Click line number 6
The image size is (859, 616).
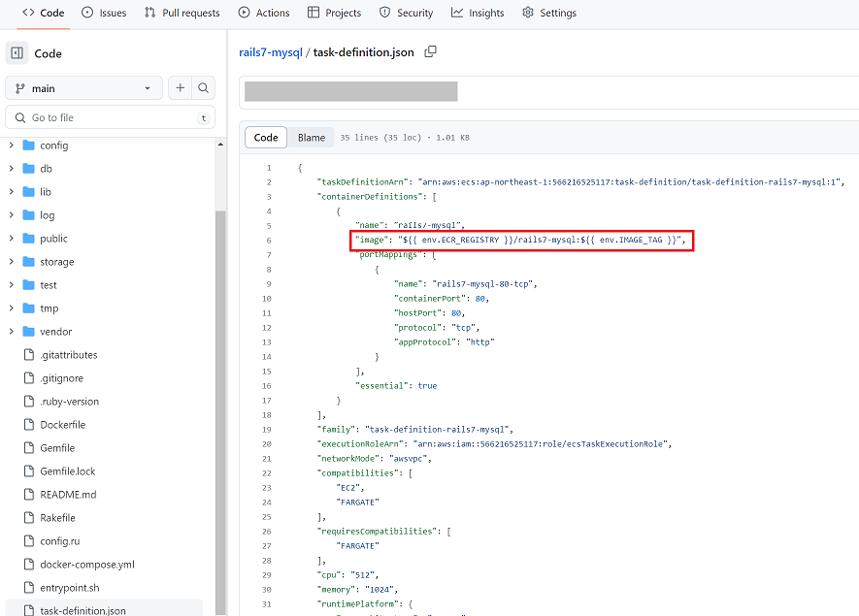click(x=269, y=241)
